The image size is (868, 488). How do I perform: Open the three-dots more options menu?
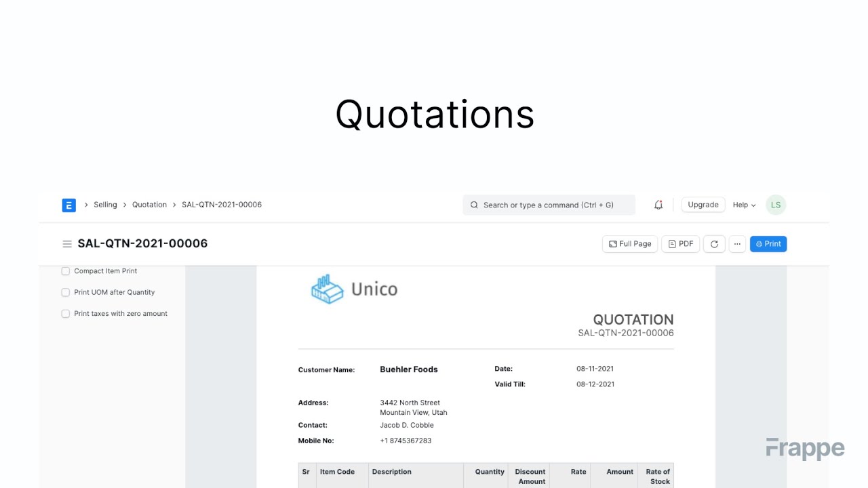coord(737,244)
